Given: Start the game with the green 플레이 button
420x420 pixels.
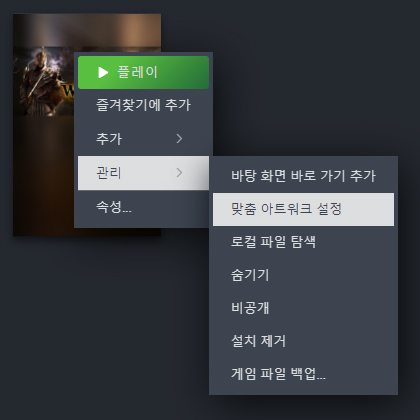Looking at the screenshot, I should 143,72.
